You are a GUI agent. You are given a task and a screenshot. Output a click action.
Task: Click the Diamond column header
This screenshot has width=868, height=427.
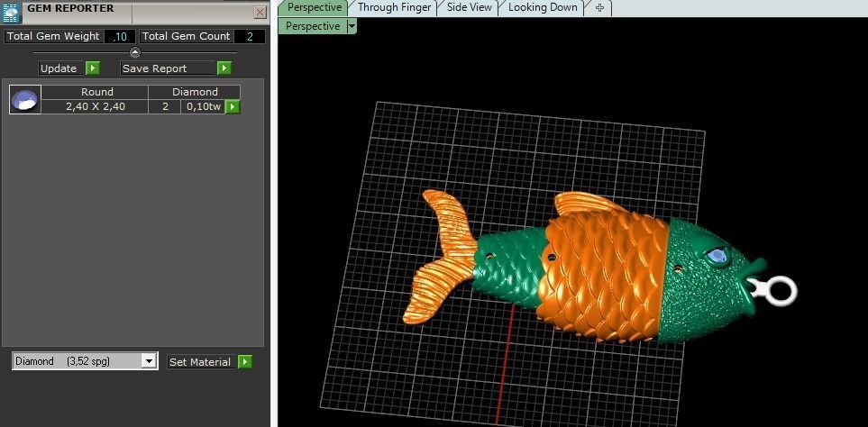(x=195, y=93)
